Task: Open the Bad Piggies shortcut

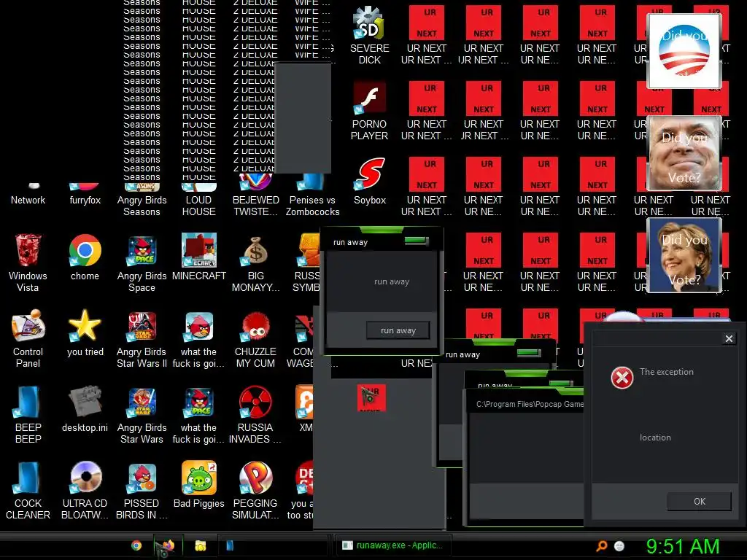Action: [x=199, y=484]
